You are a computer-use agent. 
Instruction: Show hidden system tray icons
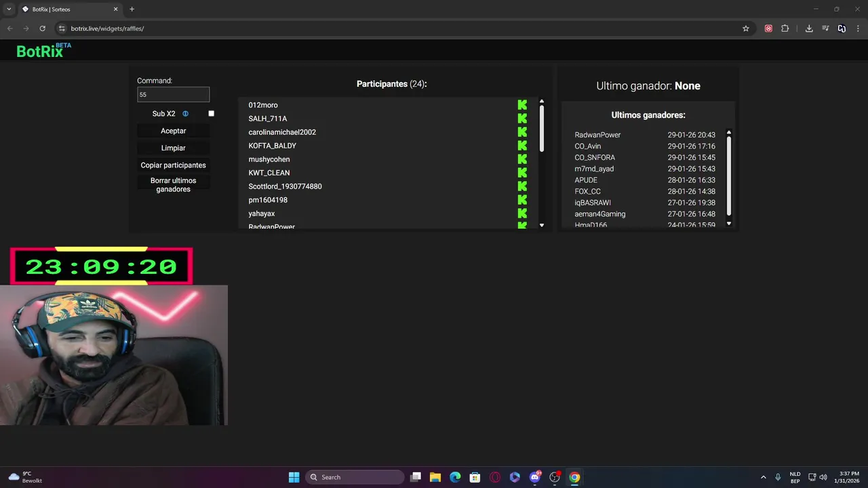[x=763, y=477]
